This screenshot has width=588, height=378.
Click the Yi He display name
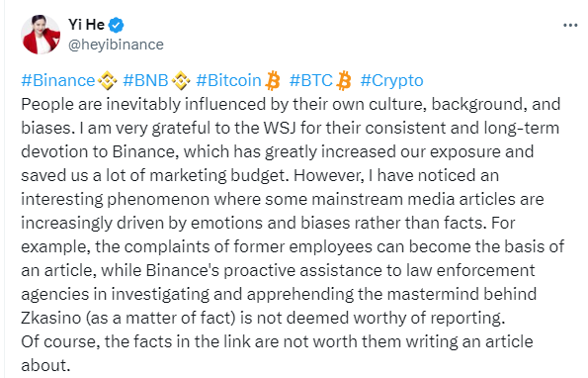pos(87,25)
